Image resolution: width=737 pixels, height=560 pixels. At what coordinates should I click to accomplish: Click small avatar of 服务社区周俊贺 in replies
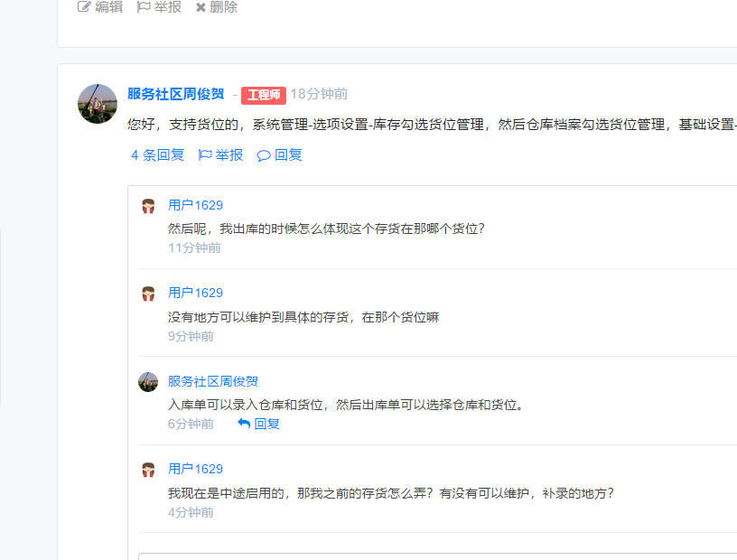(148, 382)
